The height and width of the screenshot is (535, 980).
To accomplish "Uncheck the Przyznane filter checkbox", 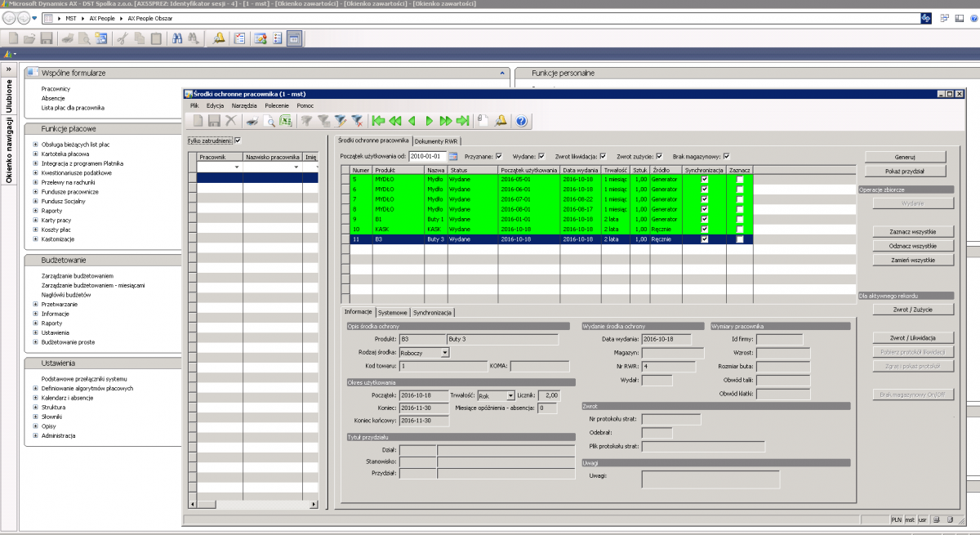I will coord(499,156).
